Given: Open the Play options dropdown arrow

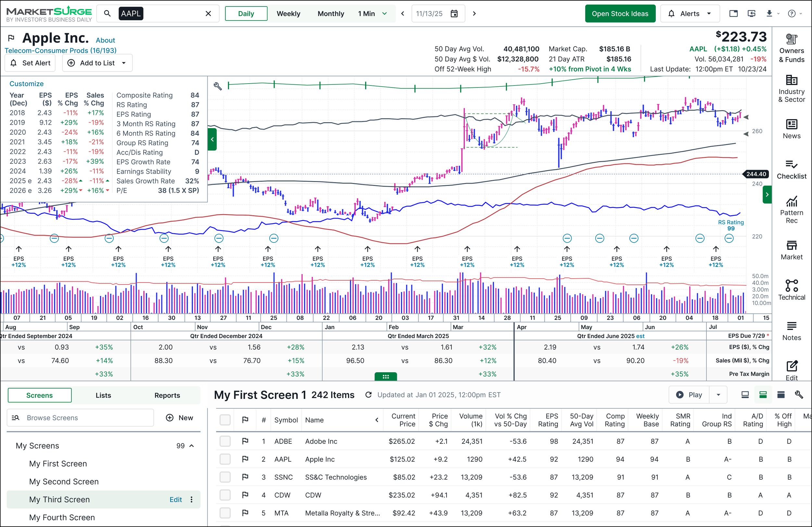Looking at the screenshot, I should click(x=718, y=395).
